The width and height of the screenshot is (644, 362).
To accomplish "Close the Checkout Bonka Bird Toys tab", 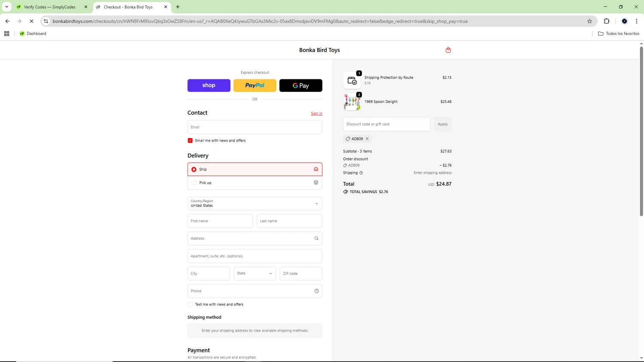I will point(166,7).
